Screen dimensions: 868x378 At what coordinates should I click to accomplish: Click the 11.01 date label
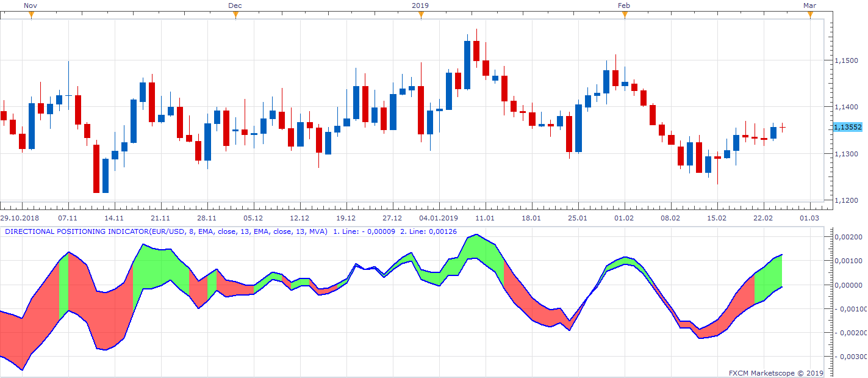(x=485, y=218)
